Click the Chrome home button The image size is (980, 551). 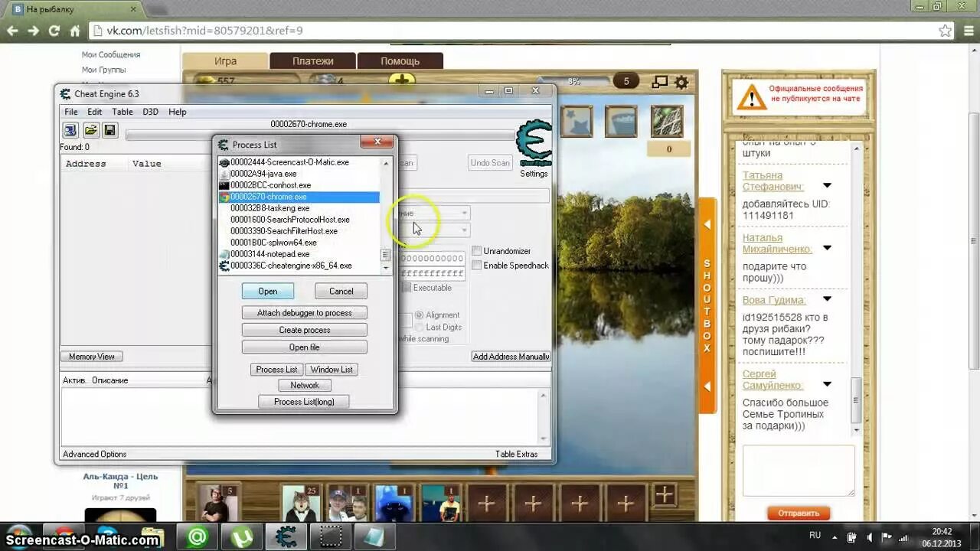pos(74,31)
